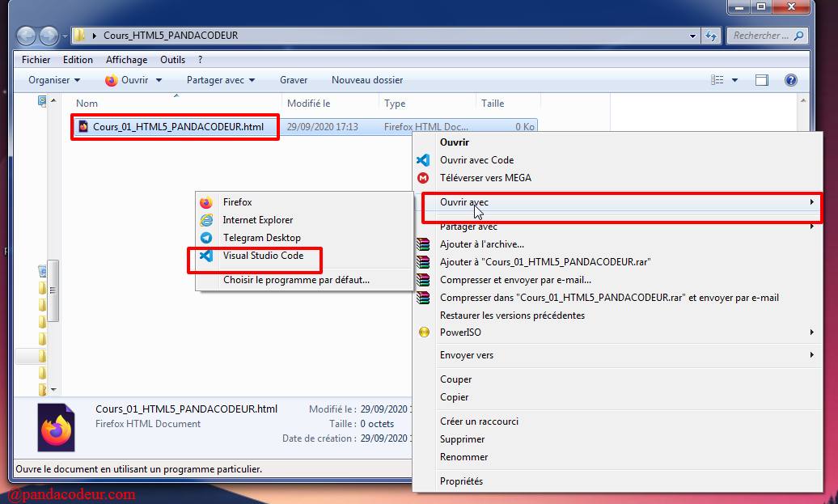Image resolution: width=838 pixels, height=504 pixels.
Task: Expand the arrow next to Ouvrir toolbar button
Action: point(159,80)
